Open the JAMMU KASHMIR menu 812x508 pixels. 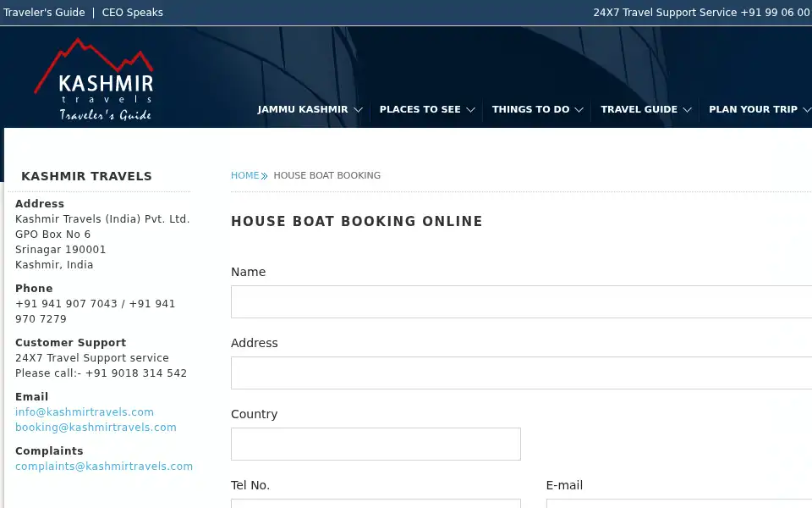pos(303,109)
